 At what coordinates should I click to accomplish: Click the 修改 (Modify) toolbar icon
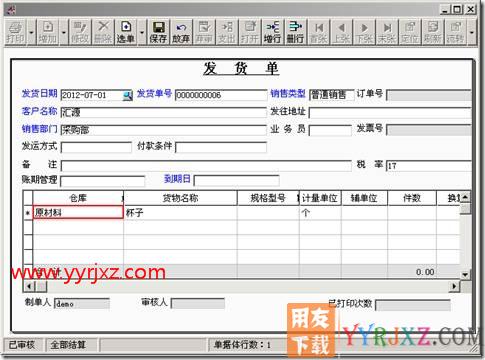80,32
